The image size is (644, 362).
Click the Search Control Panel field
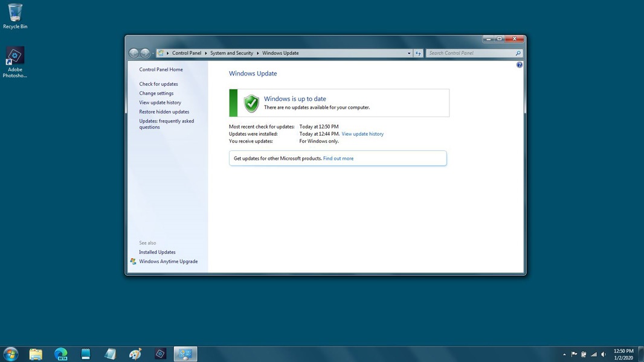pyautogui.click(x=471, y=53)
